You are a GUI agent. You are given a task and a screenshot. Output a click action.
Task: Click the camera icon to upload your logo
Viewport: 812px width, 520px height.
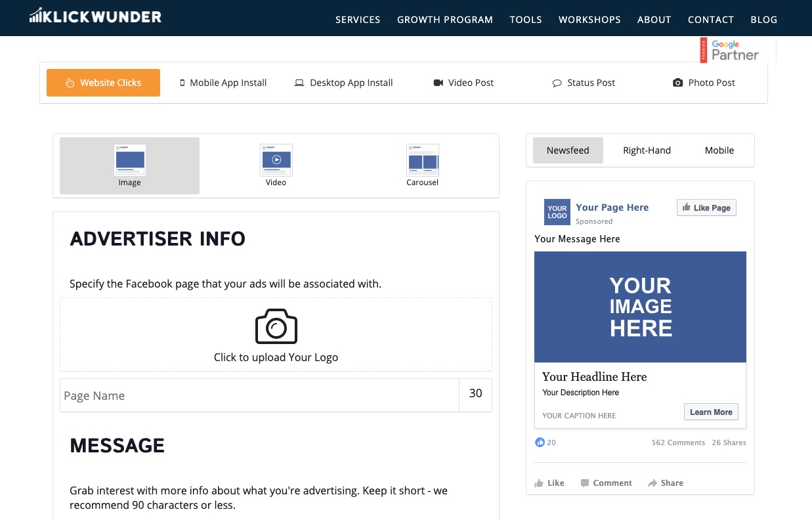[276, 326]
